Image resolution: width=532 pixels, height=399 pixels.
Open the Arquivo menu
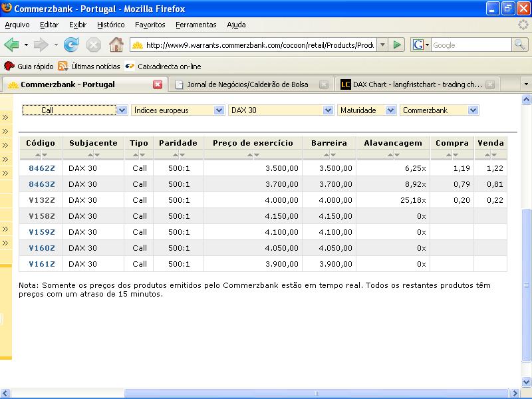[x=17, y=25]
